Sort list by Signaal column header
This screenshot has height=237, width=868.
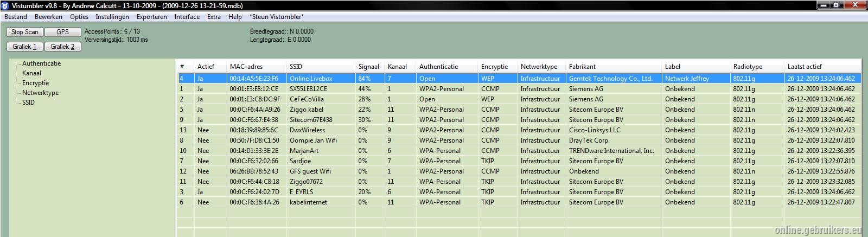coord(369,66)
